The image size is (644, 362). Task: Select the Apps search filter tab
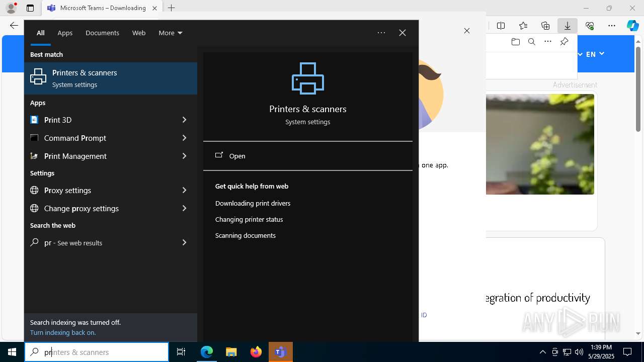[65, 33]
